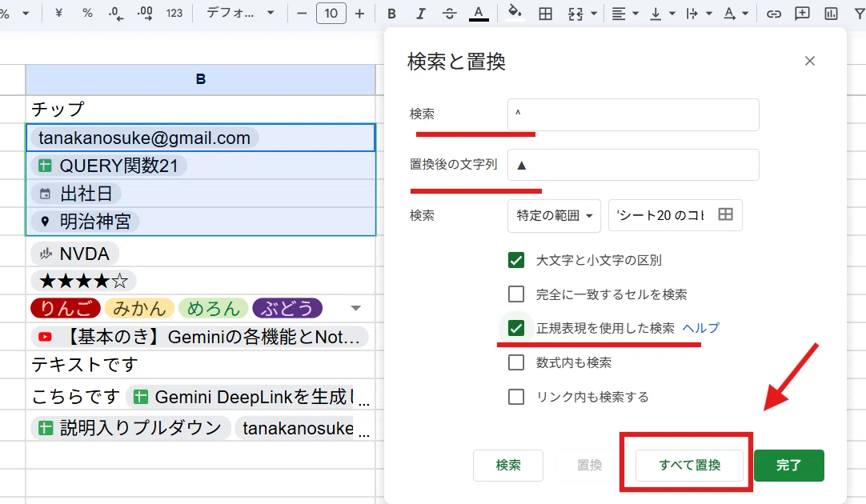Decrease font size with minus button
The image size is (866, 504).
coord(302,14)
